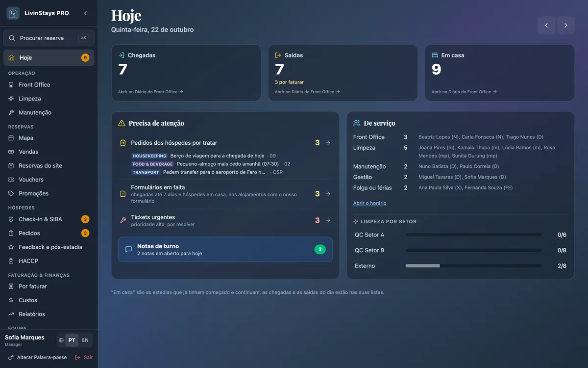This screenshot has width=588, height=368.
Task: Click arrow next to Pedidos dos hóspedes count
Action: point(328,143)
